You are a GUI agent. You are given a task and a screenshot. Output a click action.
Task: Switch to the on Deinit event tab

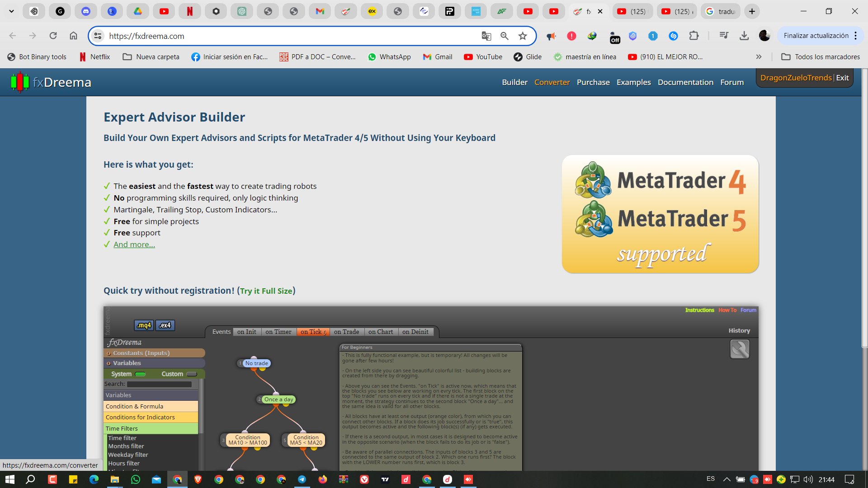click(x=415, y=332)
